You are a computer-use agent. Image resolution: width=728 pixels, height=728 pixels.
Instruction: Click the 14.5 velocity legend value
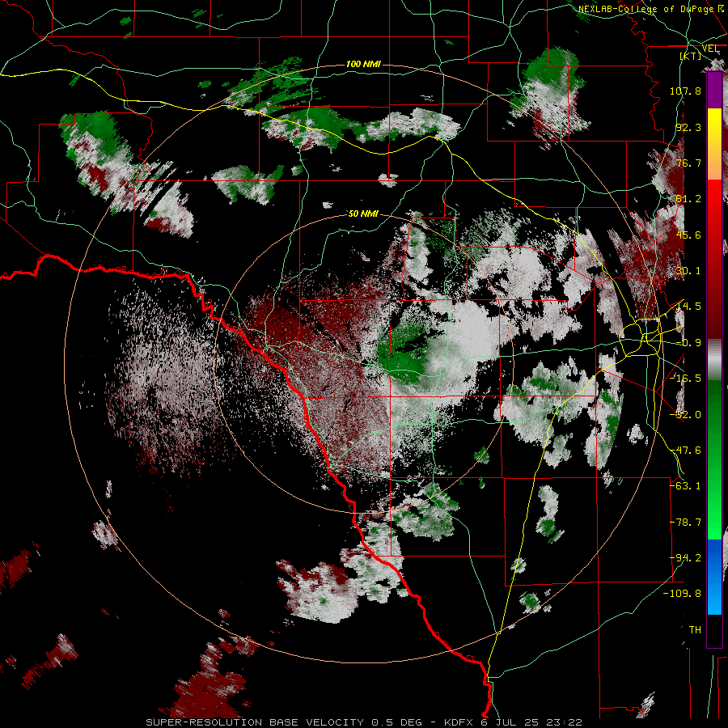point(688,307)
